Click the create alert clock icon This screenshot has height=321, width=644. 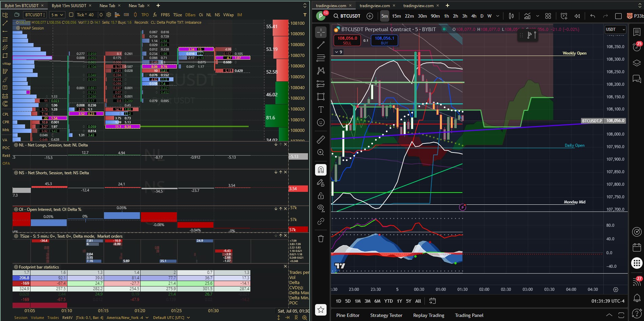tap(564, 16)
